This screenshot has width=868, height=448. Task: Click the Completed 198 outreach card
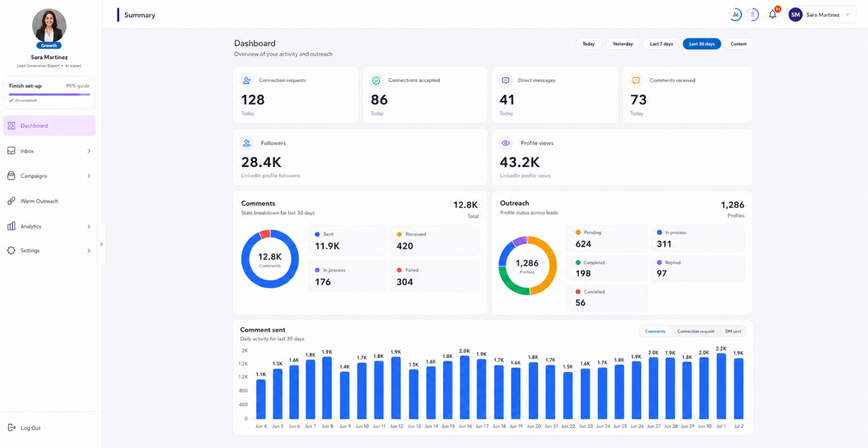(x=608, y=268)
